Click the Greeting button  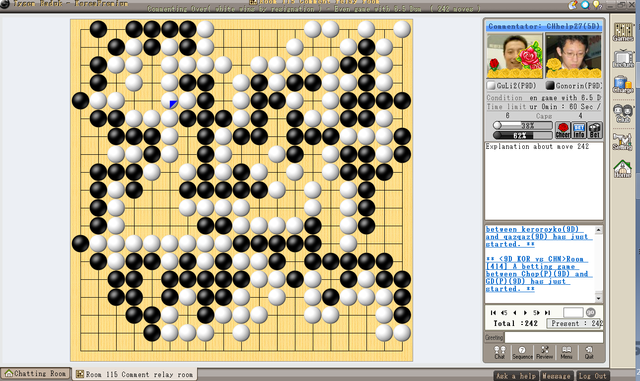click(x=494, y=338)
